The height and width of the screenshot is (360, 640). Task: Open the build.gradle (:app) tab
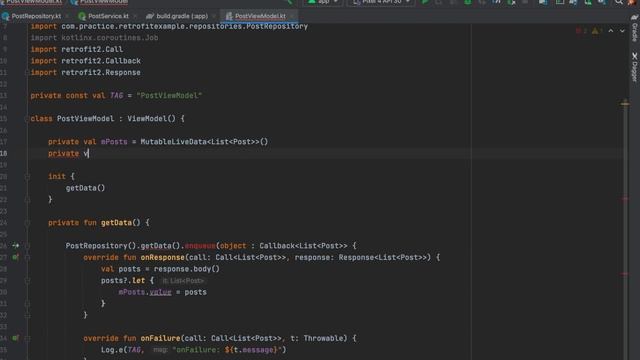pos(182,16)
